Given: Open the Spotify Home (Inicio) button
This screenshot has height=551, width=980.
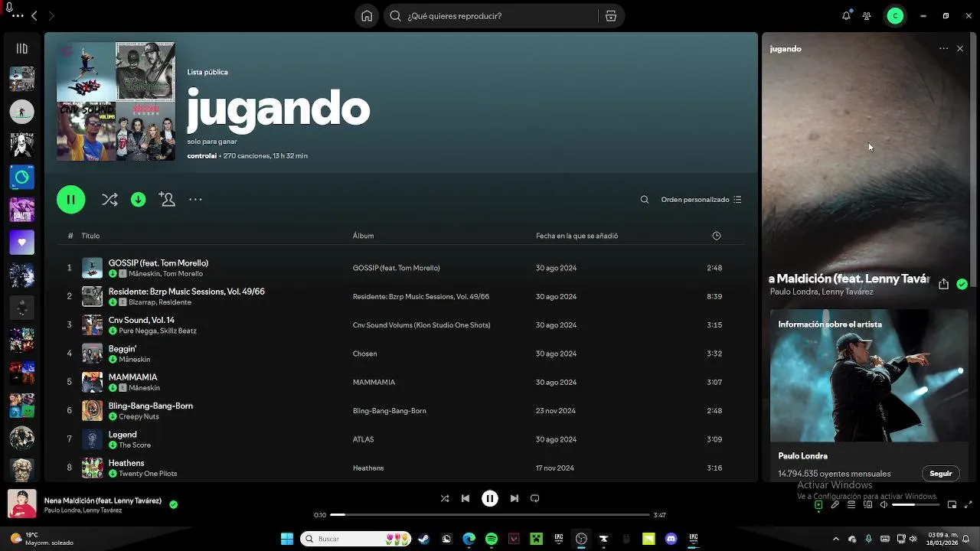Looking at the screenshot, I should pyautogui.click(x=367, y=16).
